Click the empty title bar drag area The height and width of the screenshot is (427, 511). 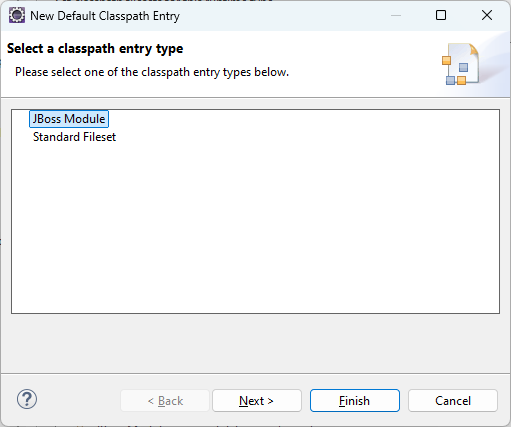click(283, 15)
